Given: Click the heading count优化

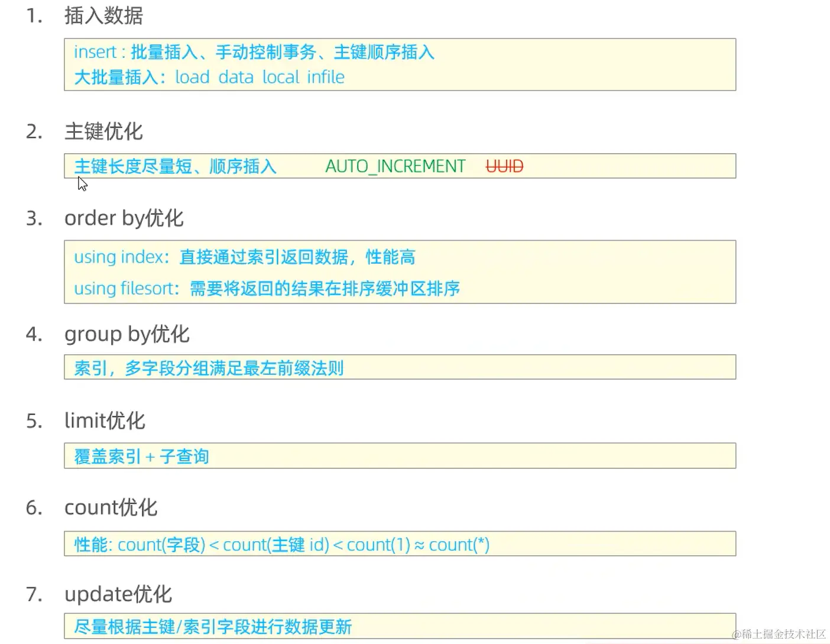Looking at the screenshot, I should 111,507.
